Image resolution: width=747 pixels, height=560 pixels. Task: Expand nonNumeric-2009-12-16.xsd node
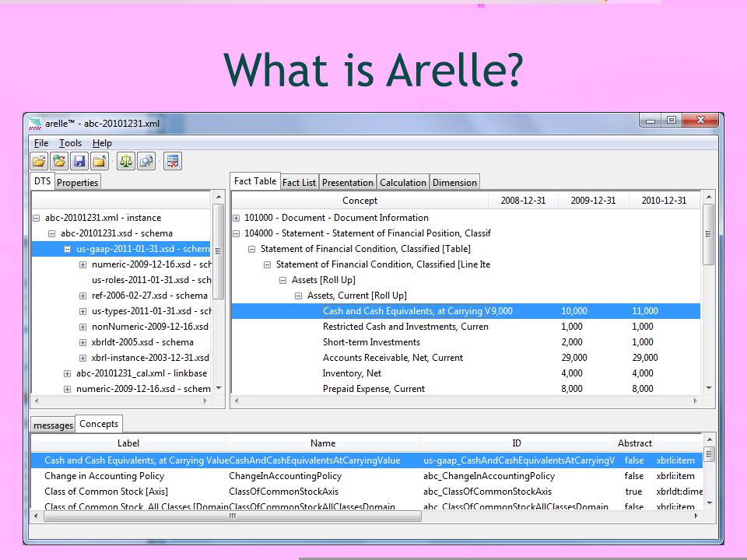point(83,327)
